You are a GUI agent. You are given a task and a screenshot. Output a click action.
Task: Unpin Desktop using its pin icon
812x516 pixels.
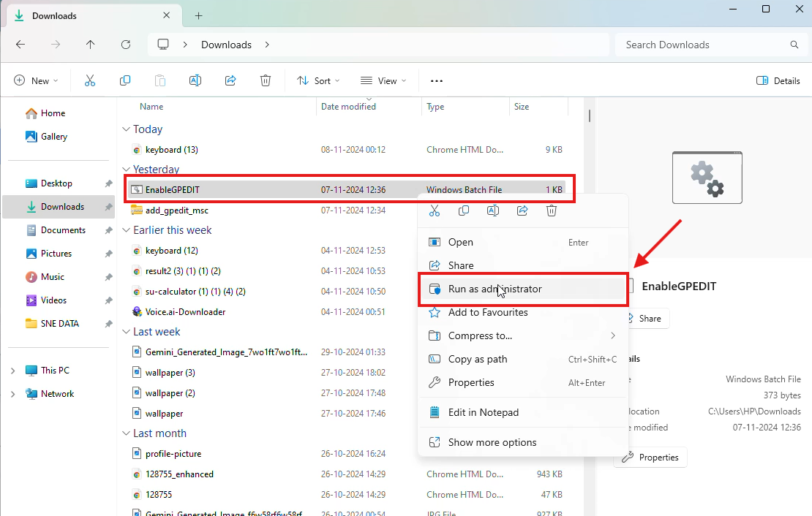click(108, 183)
